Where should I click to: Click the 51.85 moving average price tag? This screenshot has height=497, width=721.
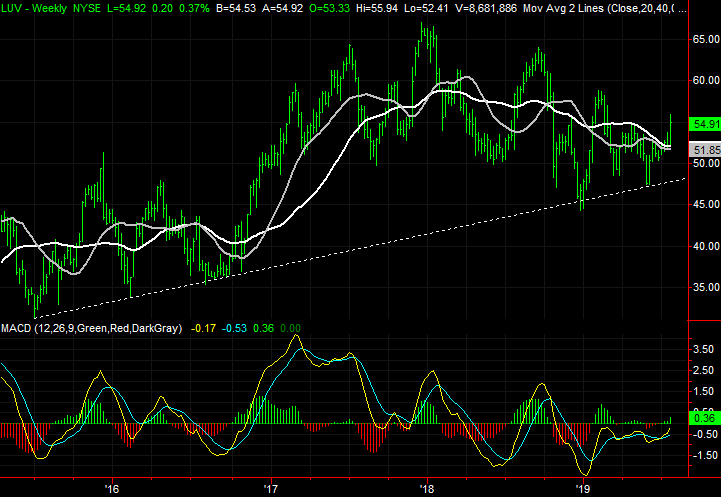click(x=704, y=149)
